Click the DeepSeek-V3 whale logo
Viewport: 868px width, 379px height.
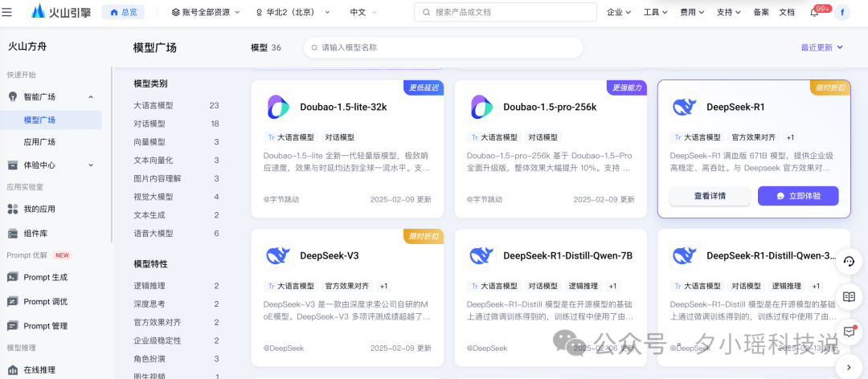point(278,255)
